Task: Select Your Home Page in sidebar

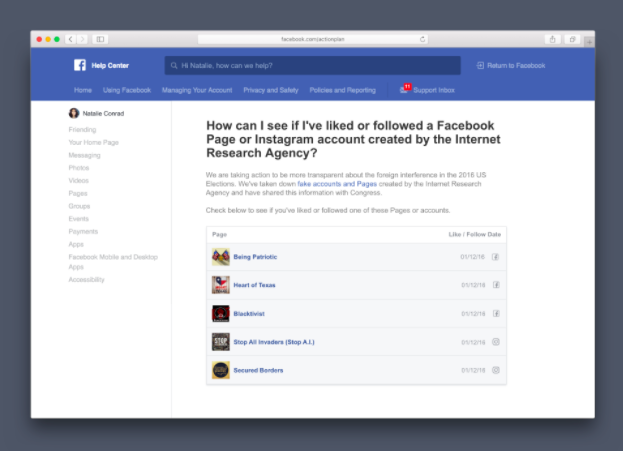Action: click(x=93, y=142)
